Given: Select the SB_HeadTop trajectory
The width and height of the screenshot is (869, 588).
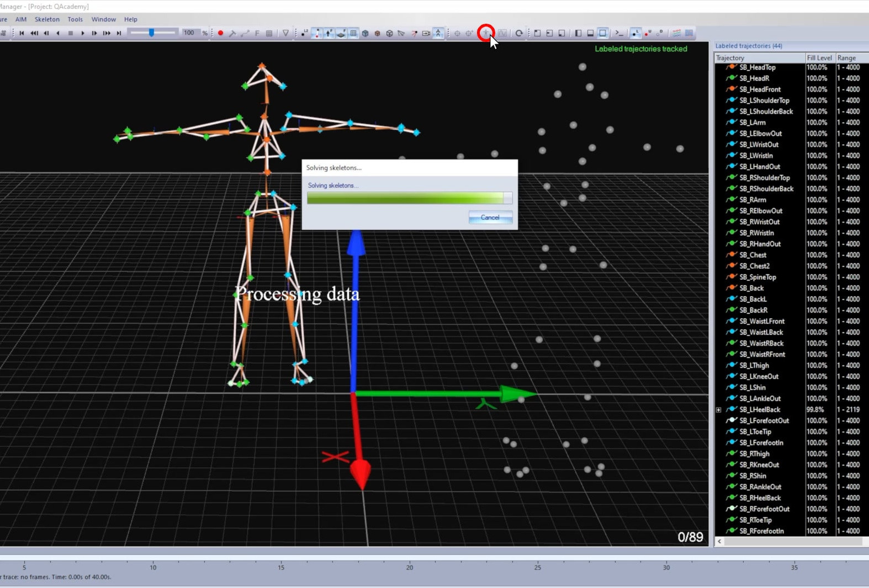Looking at the screenshot, I should (757, 67).
